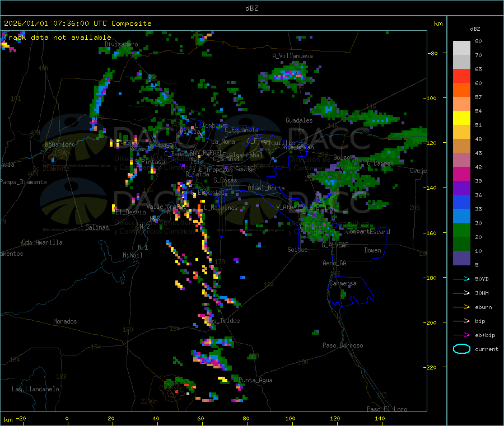Viewport: 504px width, 426px height.
Task: Click the 'L_Malvinas' map label
Action: (x=221, y=208)
